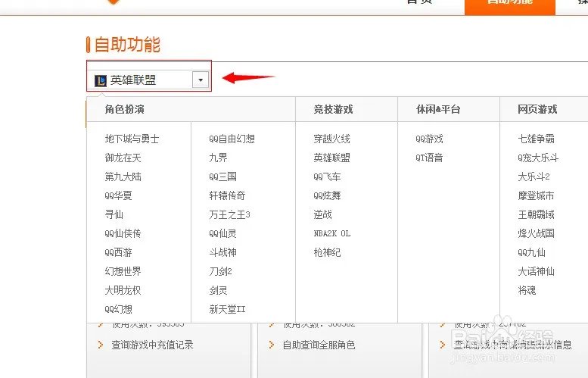This screenshot has height=378, width=588.
Task: Select QT语音 platform entry
Action: (x=429, y=158)
